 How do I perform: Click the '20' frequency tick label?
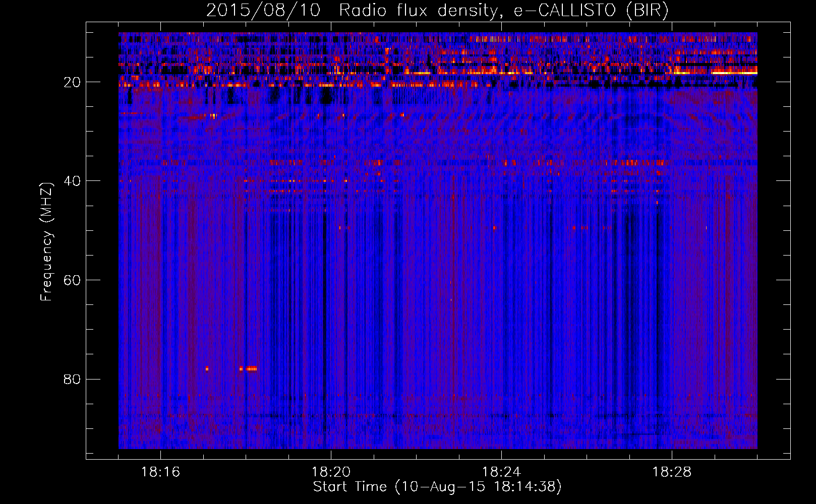(73, 82)
